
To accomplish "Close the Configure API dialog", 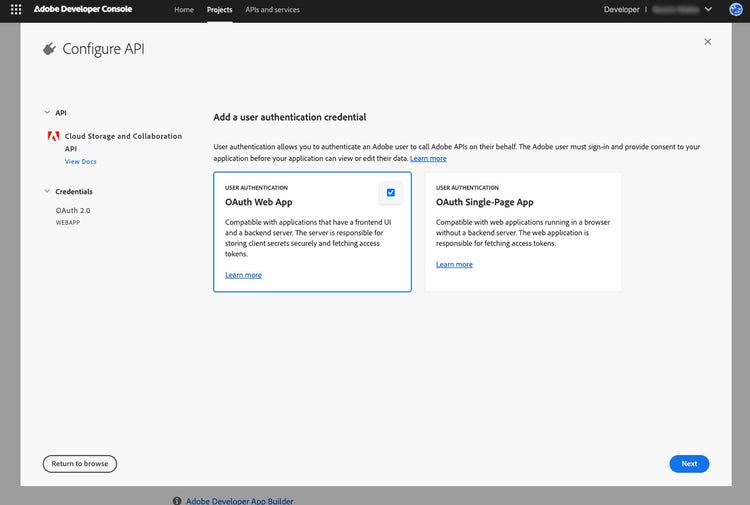I will (707, 42).
